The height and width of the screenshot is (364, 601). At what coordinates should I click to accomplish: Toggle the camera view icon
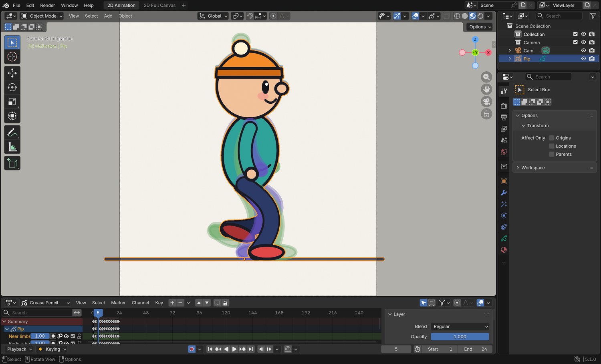tap(486, 102)
